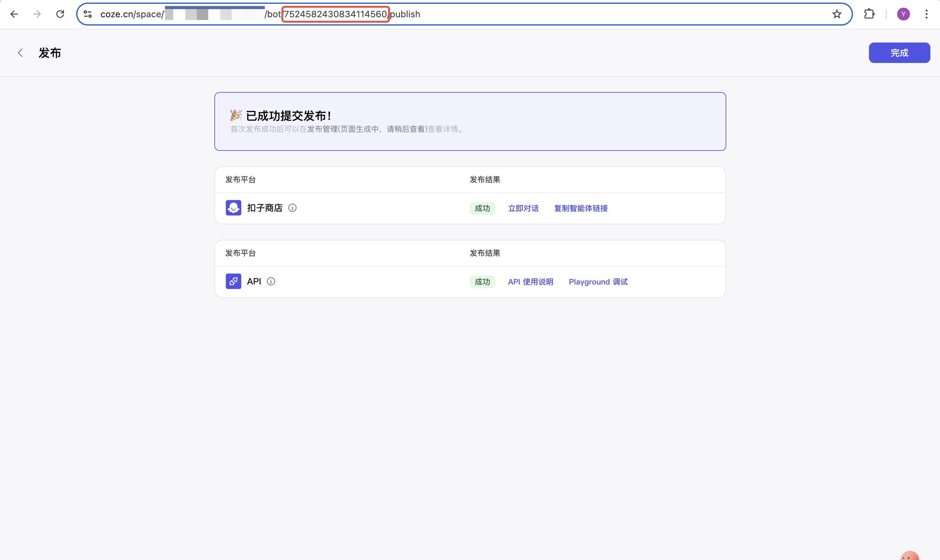Show info tooltip beside 扣子商店
The width and height of the screenshot is (940, 560).
pyautogui.click(x=292, y=208)
